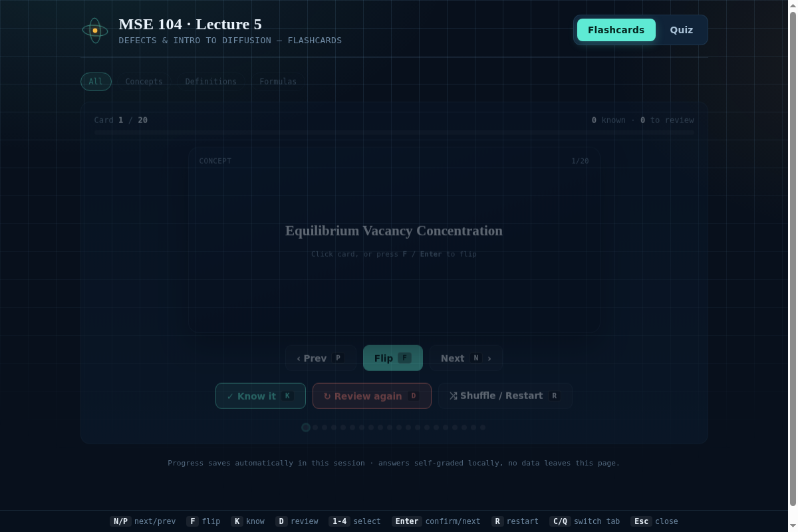Filter cards by All category
The width and height of the screenshot is (798, 532).
point(96,82)
